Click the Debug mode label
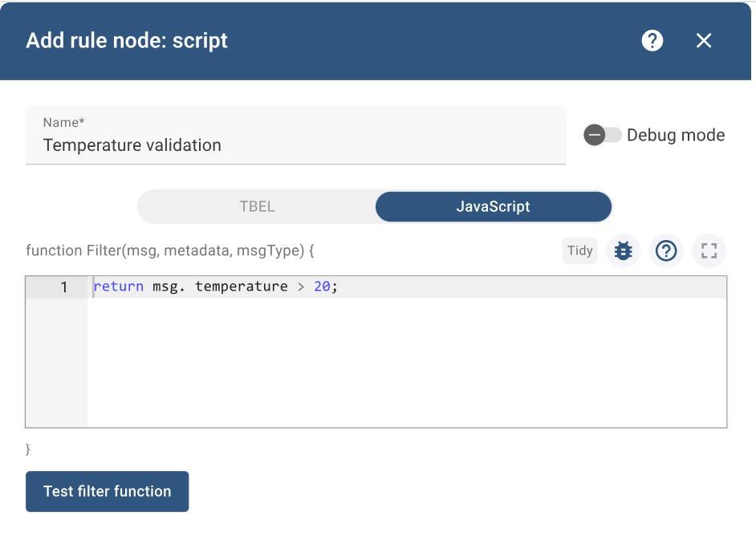756x545 pixels. pyautogui.click(x=675, y=135)
